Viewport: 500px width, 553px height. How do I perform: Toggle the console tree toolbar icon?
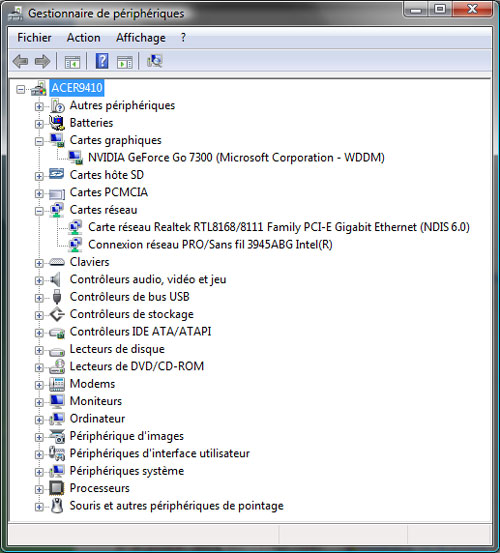(73, 62)
